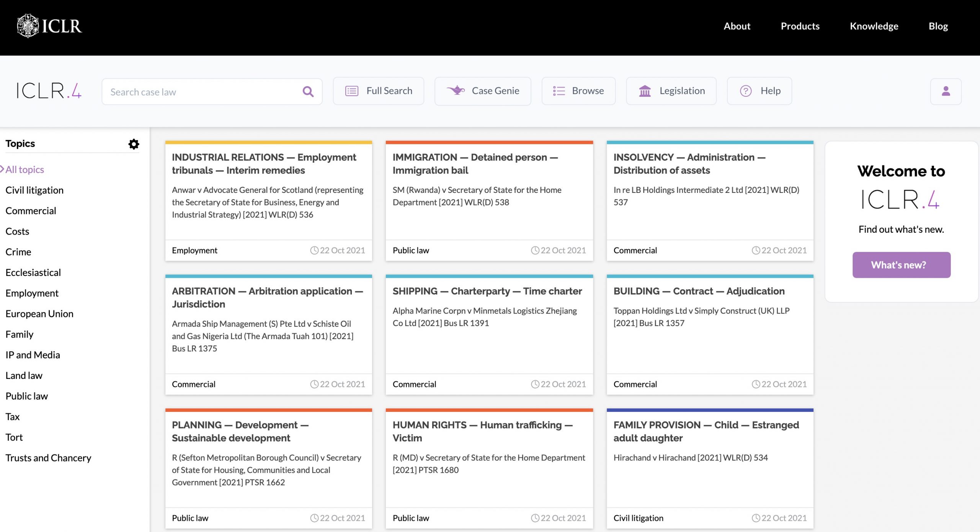Filter by Trusts and Chancery topic
Screen dimensions: 980x532
(48, 458)
